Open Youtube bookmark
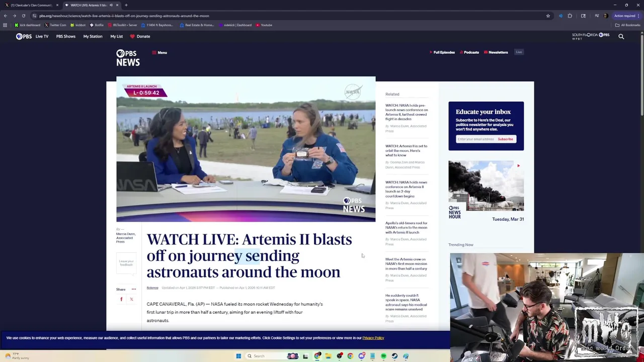 (264, 25)
